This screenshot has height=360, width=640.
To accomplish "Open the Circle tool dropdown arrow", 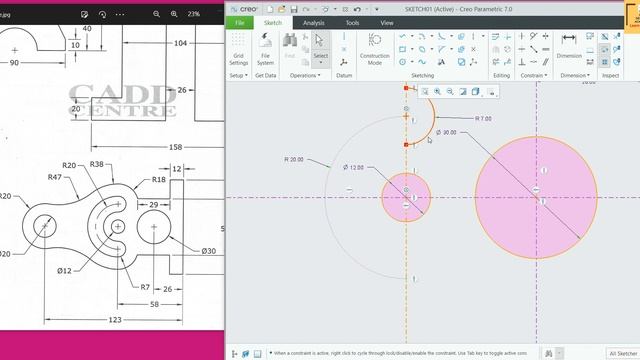I will click(x=412, y=62).
